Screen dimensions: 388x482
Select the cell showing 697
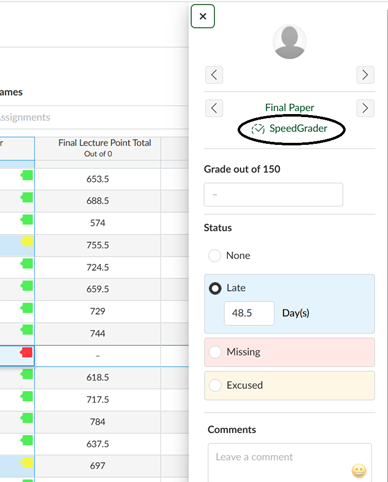coord(98,466)
